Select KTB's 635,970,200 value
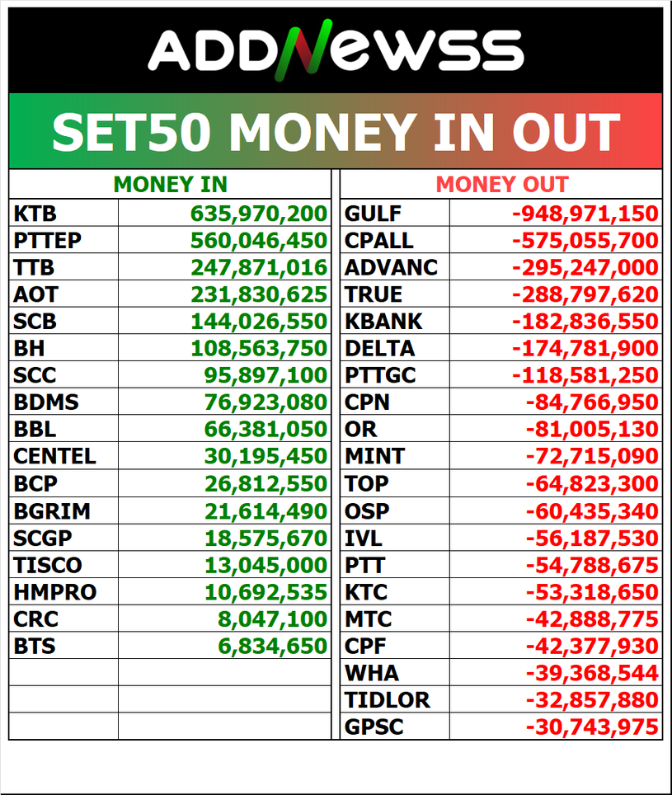Image resolution: width=672 pixels, height=795 pixels. point(259,214)
